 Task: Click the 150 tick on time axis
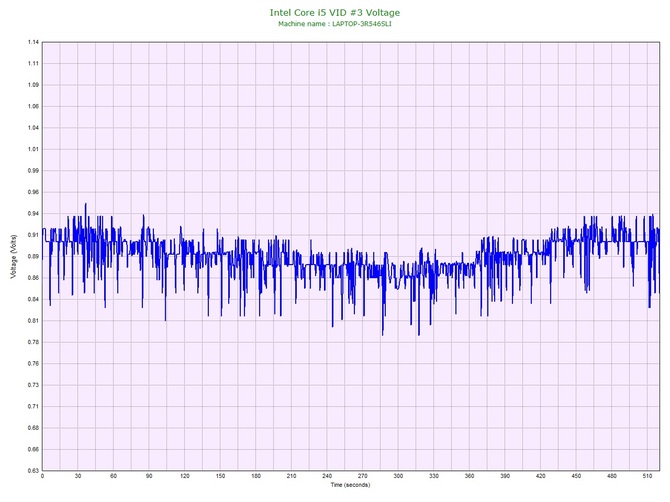click(220, 476)
